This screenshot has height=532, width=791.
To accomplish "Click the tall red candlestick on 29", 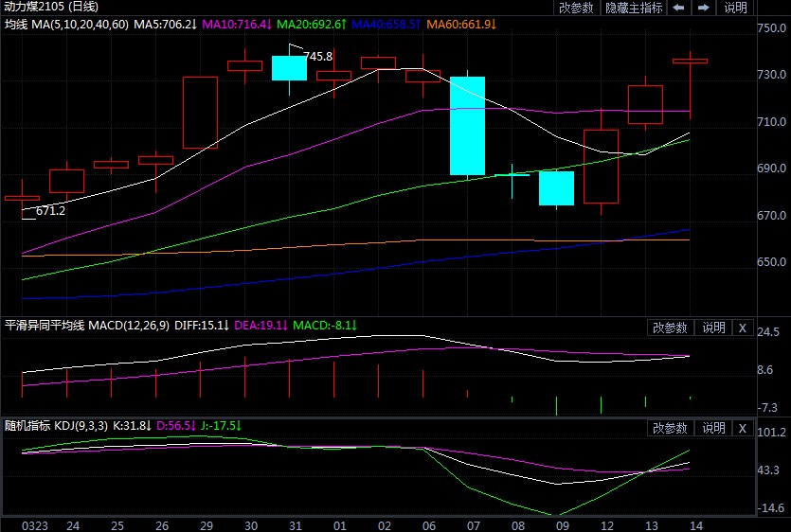I will tap(200, 112).
